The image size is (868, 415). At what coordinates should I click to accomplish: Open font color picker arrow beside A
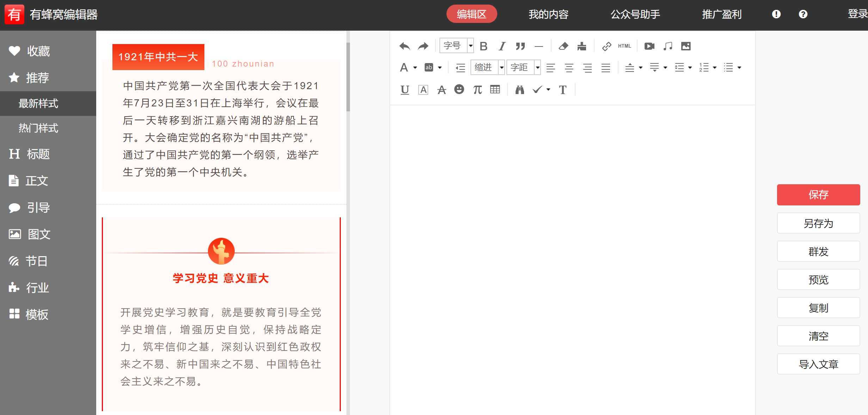pos(415,68)
